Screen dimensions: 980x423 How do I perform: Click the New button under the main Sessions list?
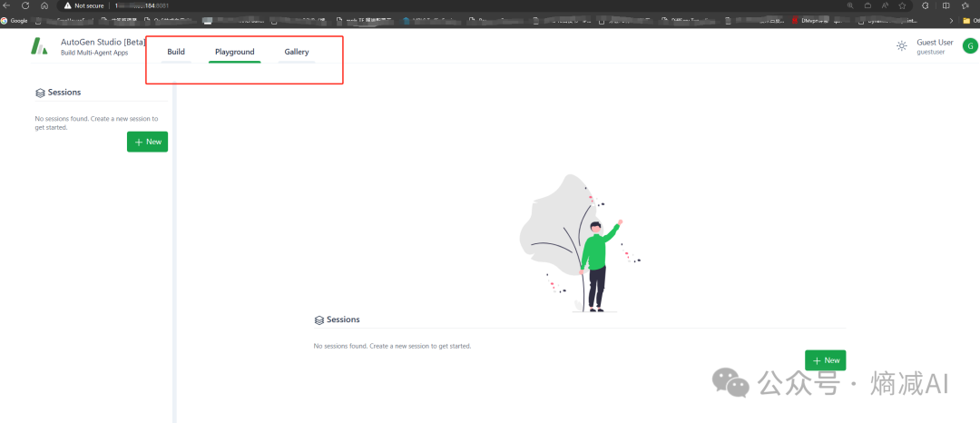point(825,360)
